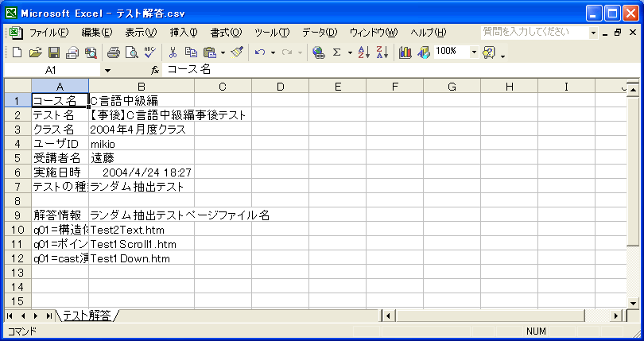Select the row 9 header
The width and height of the screenshot is (644, 341).
click(x=17, y=215)
